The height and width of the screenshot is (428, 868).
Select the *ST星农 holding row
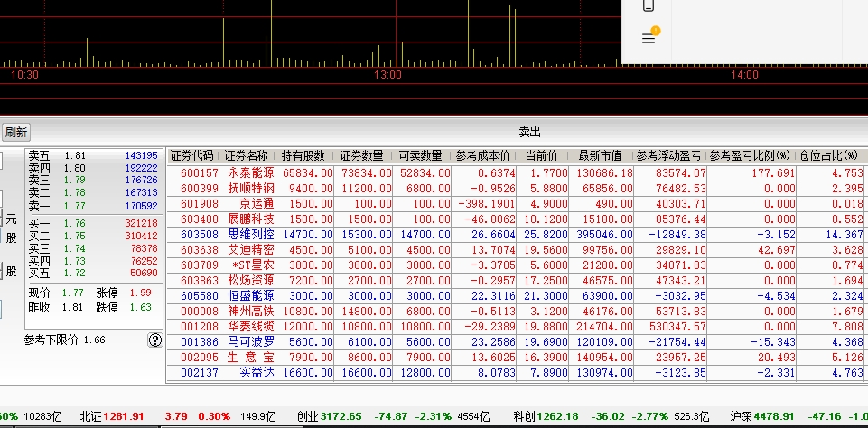(x=515, y=265)
